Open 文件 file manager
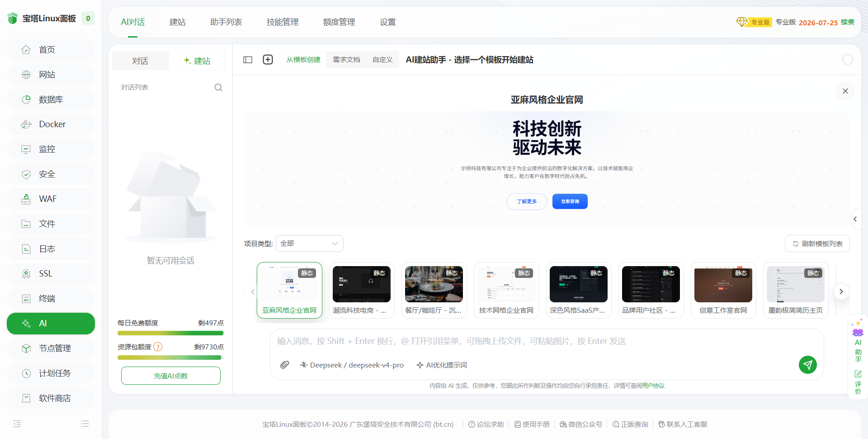Image resolution: width=868 pixels, height=439 pixels. click(51, 224)
